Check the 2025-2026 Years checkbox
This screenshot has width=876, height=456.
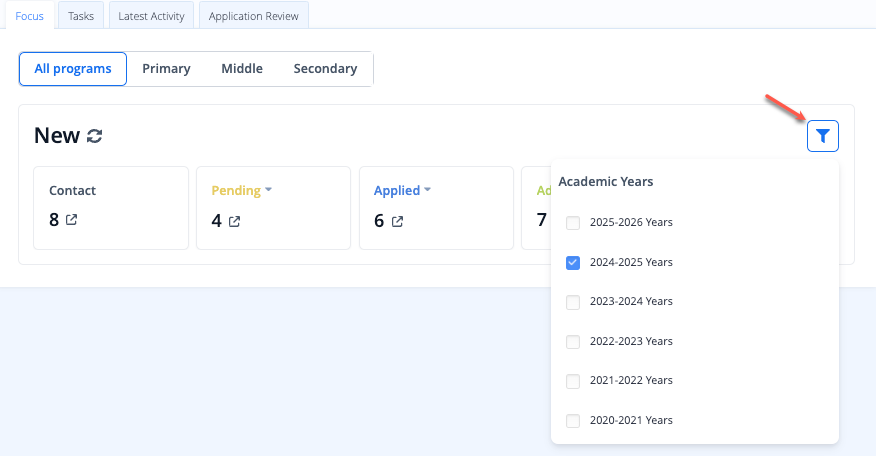(x=573, y=223)
